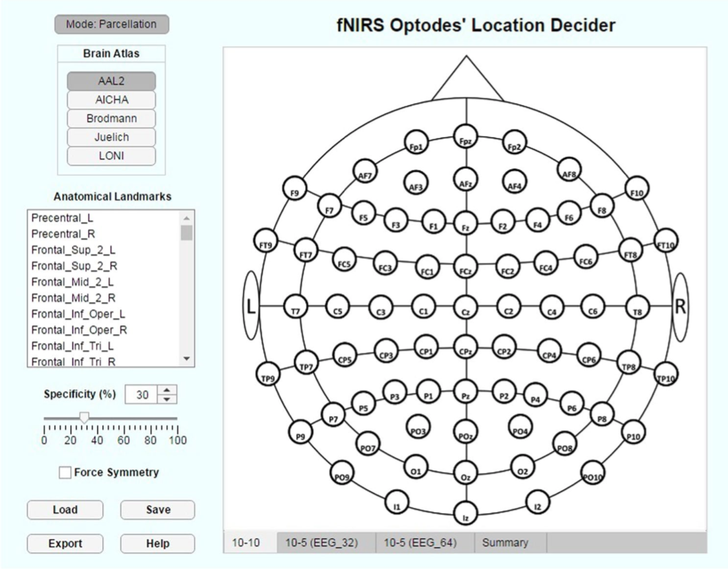
Task: Increase specificity with the up arrow
Action: coord(167,390)
